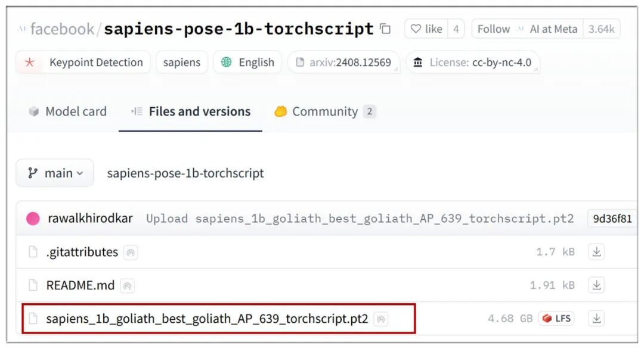Image resolution: width=644 pixels, height=349 pixels.
Task: Open the main branch dropdown
Action: click(x=55, y=173)
